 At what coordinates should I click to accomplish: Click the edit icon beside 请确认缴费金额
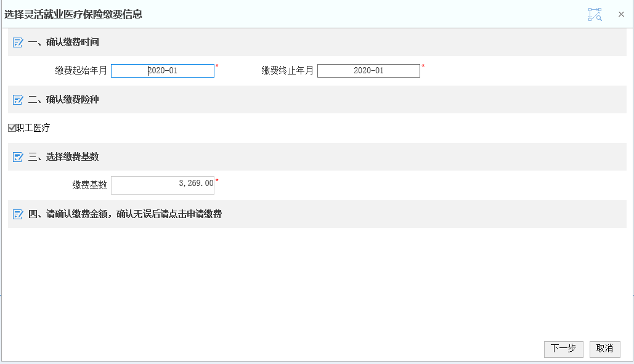tap(18, 214)
